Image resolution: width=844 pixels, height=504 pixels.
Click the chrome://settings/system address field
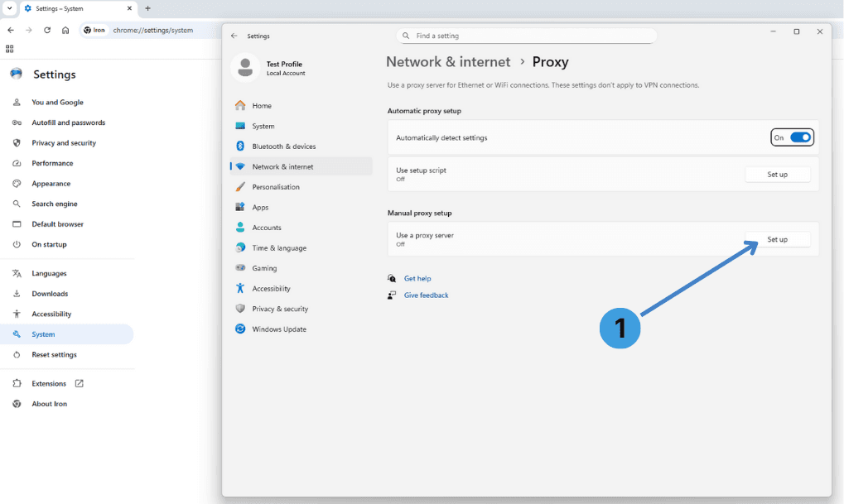tap(153, 30)
